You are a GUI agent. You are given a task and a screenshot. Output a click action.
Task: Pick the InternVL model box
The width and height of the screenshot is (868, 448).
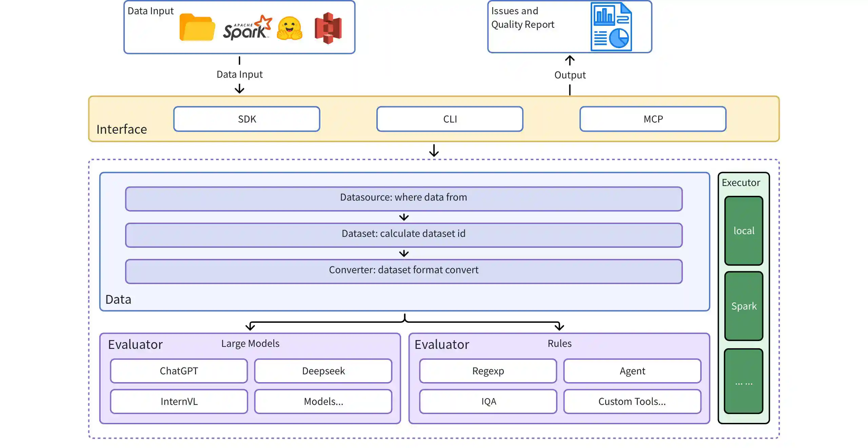click(179, 402)
